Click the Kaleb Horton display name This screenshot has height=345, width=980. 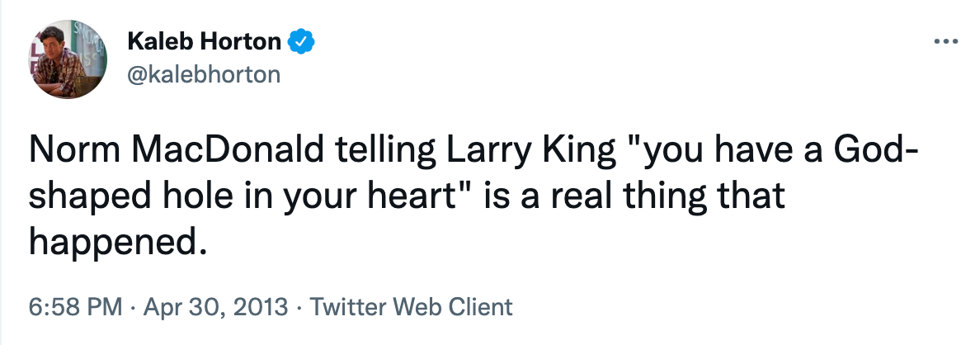(x=205, y=40)
